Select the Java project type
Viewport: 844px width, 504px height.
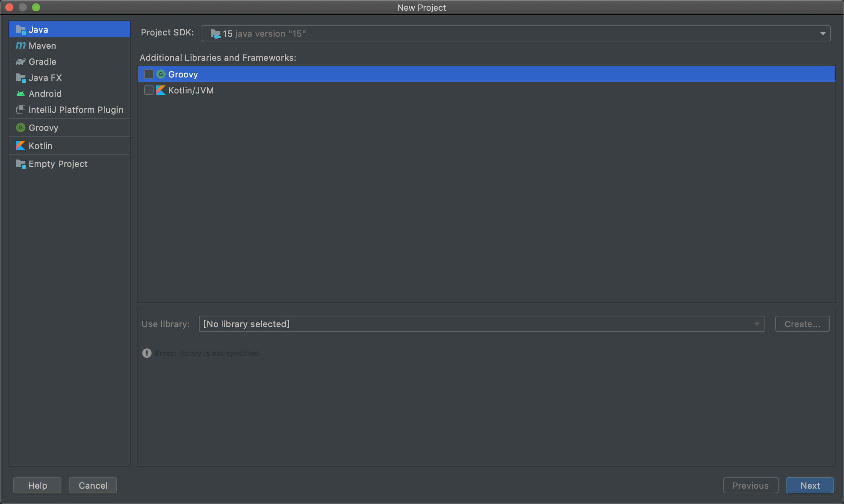pyautogui.click(x=38, y=30)
